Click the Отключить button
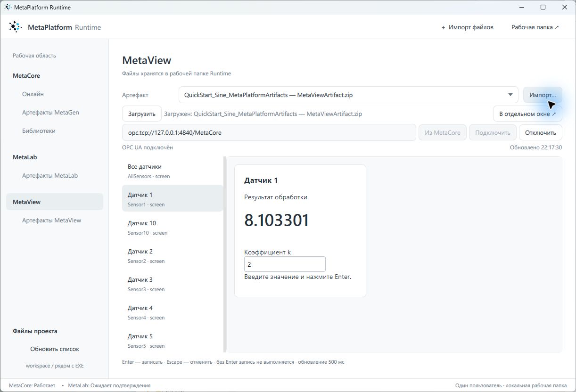Screen dimensions: 576x392 [541, 132]
